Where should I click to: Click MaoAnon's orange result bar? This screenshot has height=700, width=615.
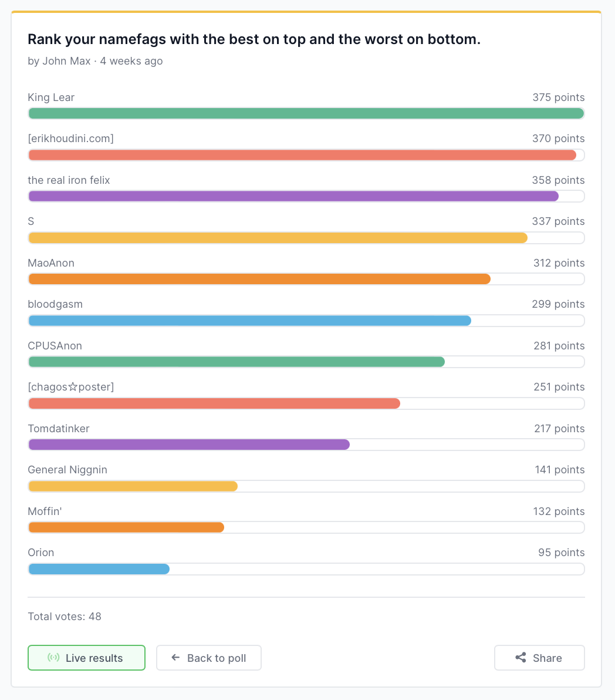tap(259, 279)
